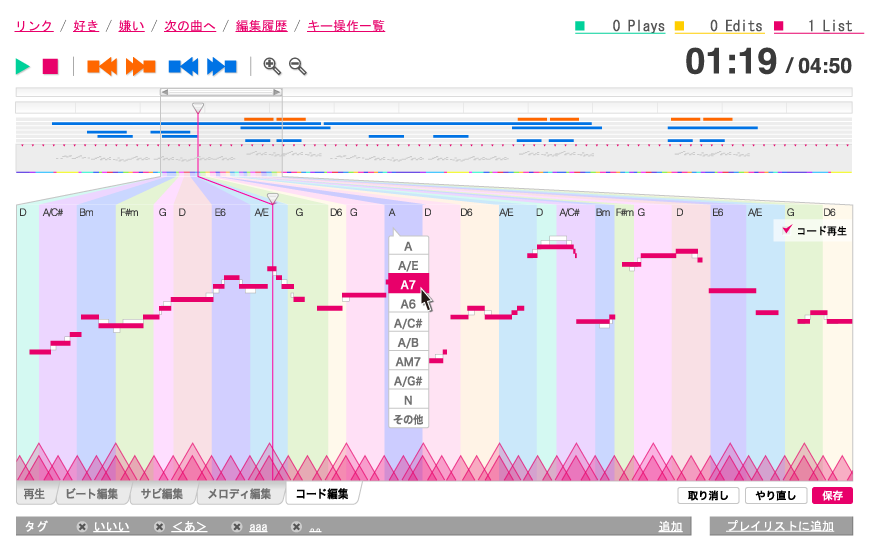Screen dimensions: 869x551
Task: Switch to the ビート編集 tab
Action: click(92, 493)
